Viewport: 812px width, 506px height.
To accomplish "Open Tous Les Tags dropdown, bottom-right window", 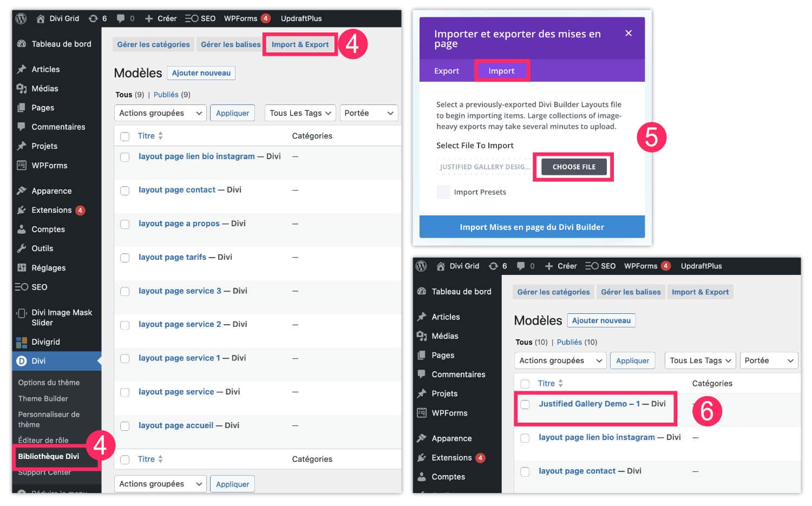I will tap(700, 360).
